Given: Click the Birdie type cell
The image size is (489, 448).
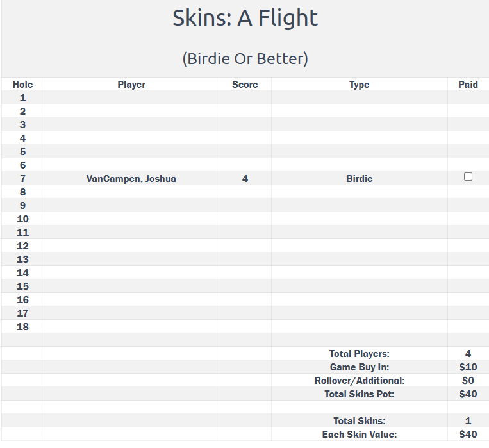Looking at the screenshot, I should [x=359, y=179].
